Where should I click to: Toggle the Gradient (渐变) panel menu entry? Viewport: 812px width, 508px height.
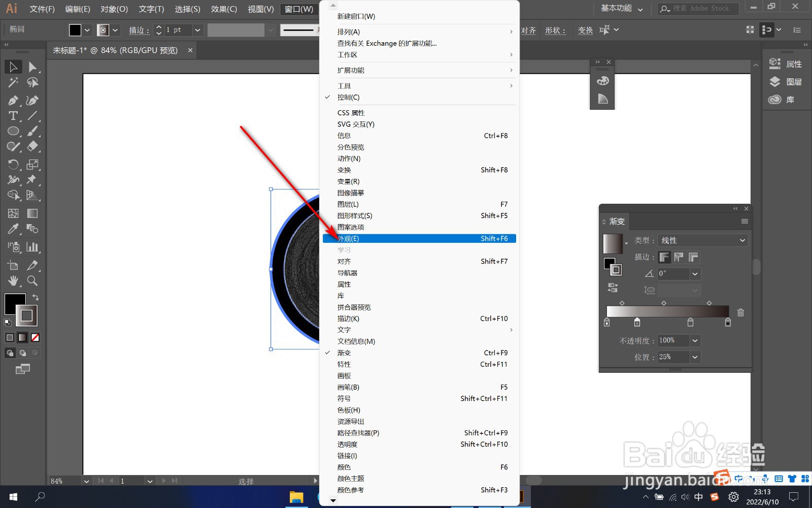pyautogui.click(x=419, y=353)
